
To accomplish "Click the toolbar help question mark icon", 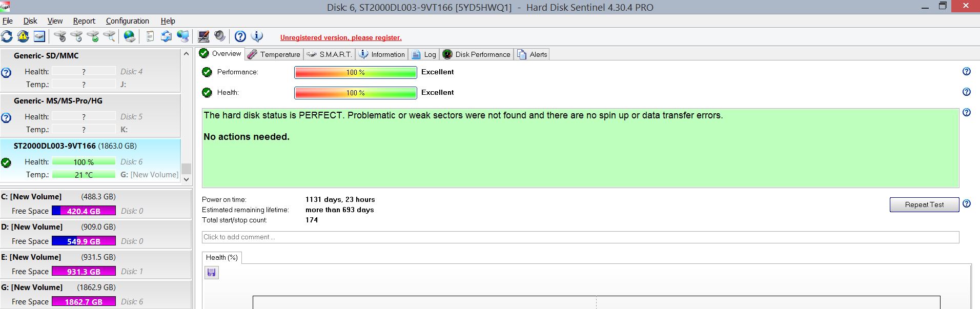I will 240,36.
